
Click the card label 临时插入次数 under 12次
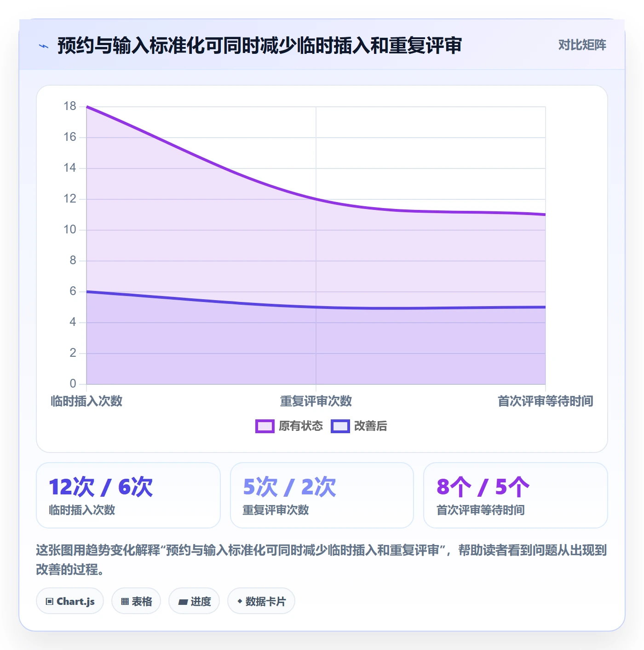pos(82,510)
